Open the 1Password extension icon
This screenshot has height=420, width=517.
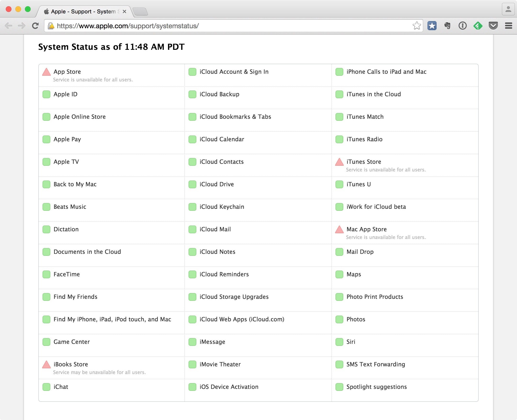[x=463, y=26]
